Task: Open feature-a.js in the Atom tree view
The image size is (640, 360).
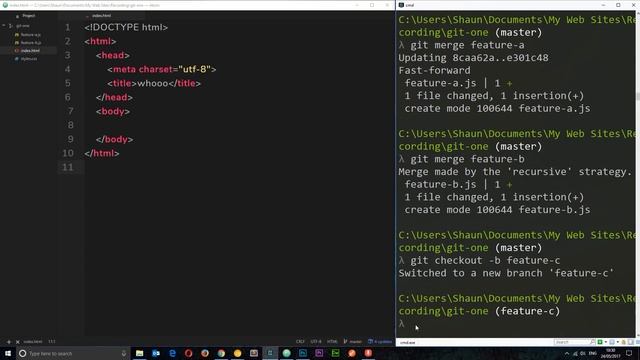Action: point(30,35)
